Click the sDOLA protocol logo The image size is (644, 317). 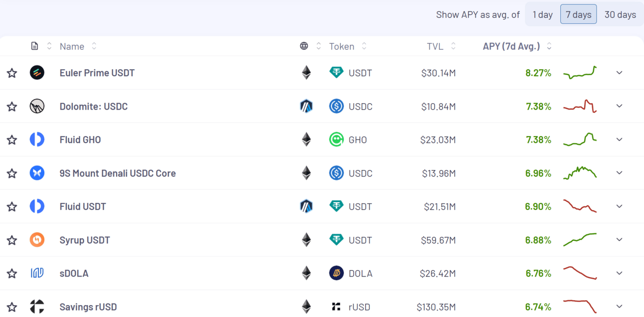pyautogui.click(x=37, y=273)
